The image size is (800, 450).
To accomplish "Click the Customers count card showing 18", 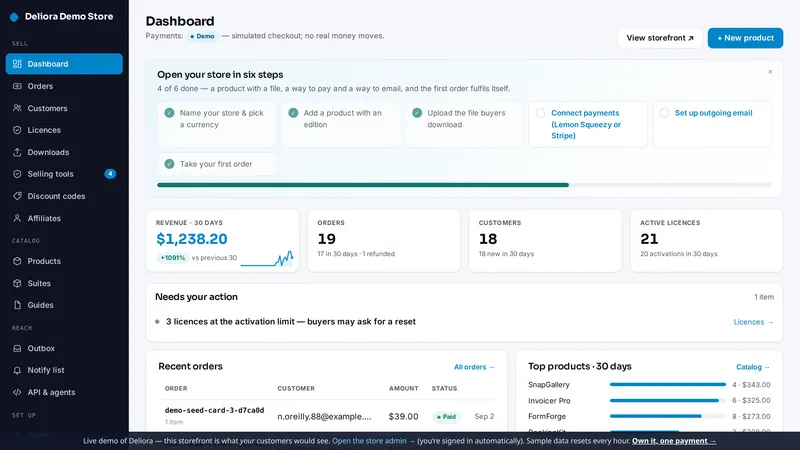I will pos(545,241).
